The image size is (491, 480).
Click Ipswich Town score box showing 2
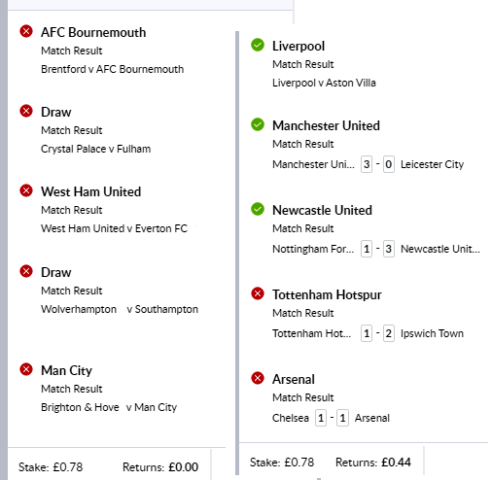[388, 333]
